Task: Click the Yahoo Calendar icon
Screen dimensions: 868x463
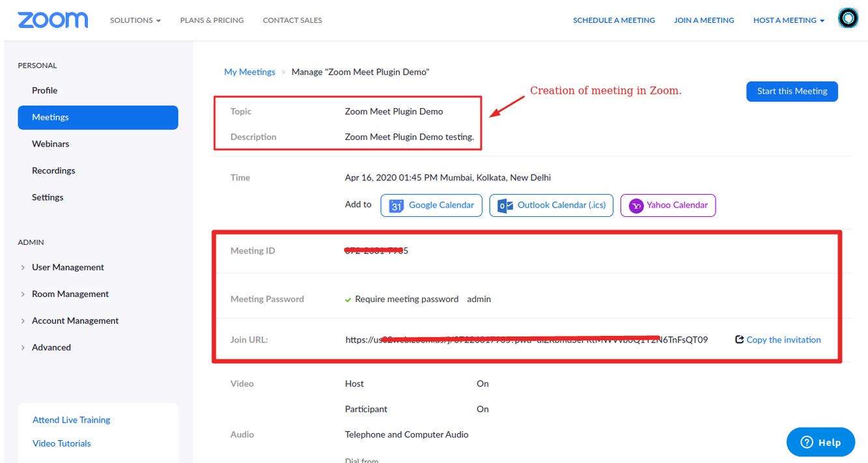Action: 636,206
